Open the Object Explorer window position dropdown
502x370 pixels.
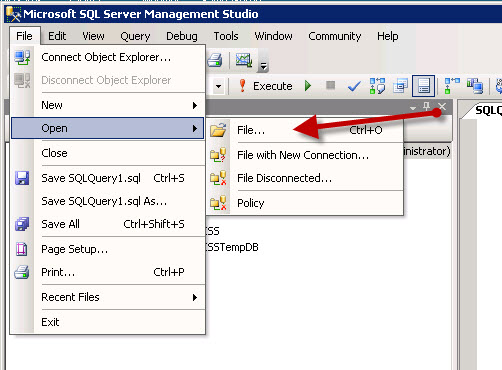[413, 108]
